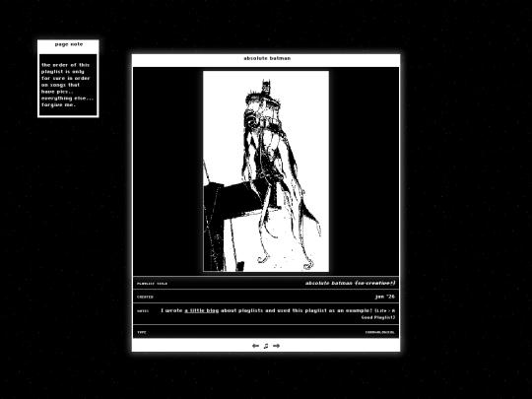Click the page note text about playlist order
This screenshot has height=399, width=532.
pyautogui.click(x=67, y=85)
